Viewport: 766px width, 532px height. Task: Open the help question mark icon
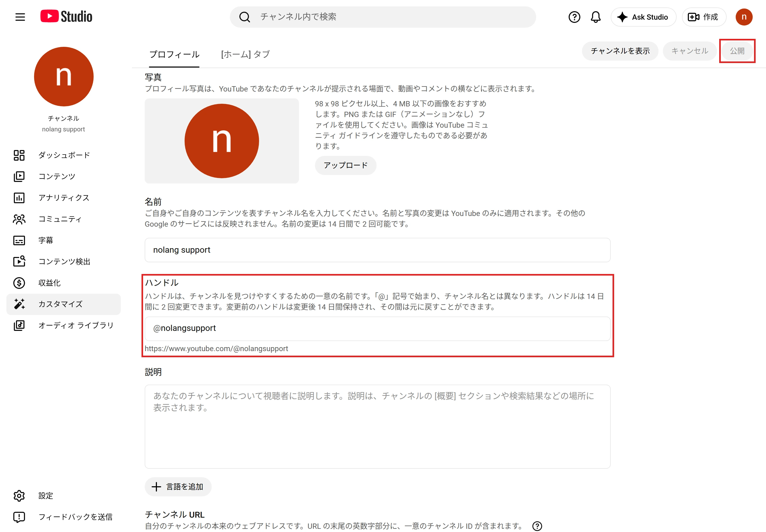(574, 17)
